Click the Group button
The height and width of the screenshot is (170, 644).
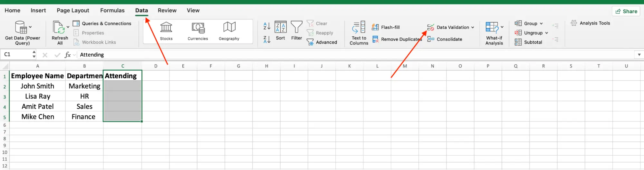[526, 23]
